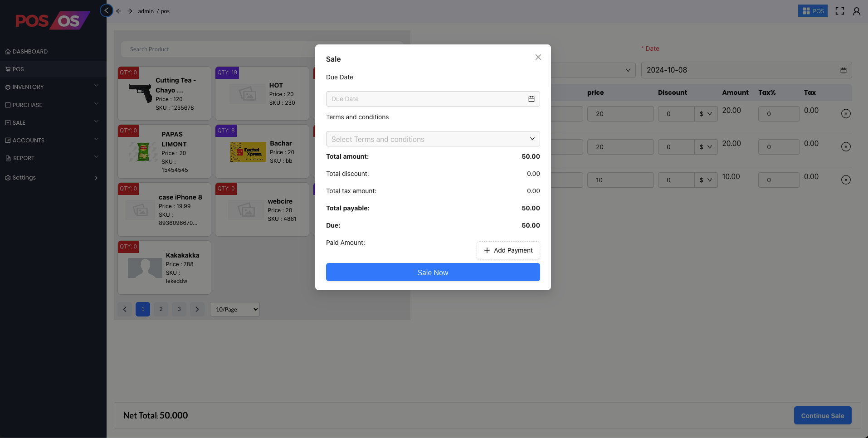Click the Add Payment button

coord(507,250)
